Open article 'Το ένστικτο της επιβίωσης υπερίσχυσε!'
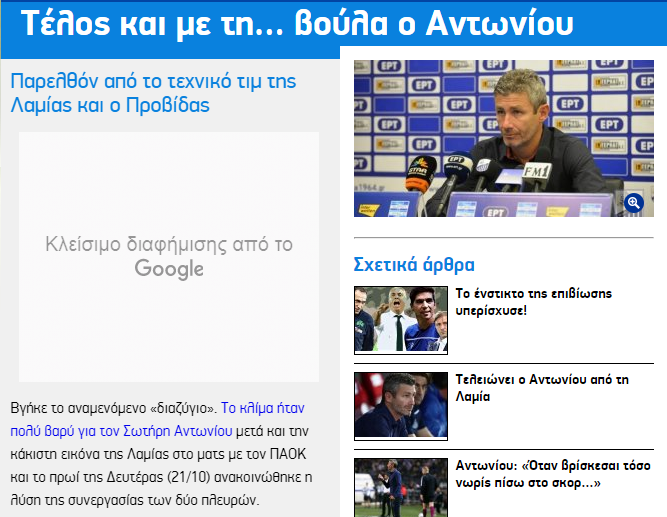The width and height of the screenshot is (667, 517). [x=533, y=302]
